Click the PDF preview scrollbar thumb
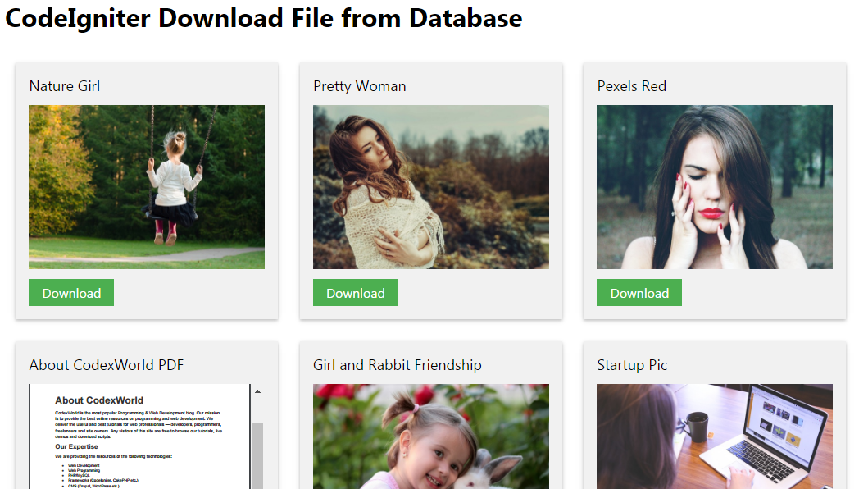 [258, 455]
